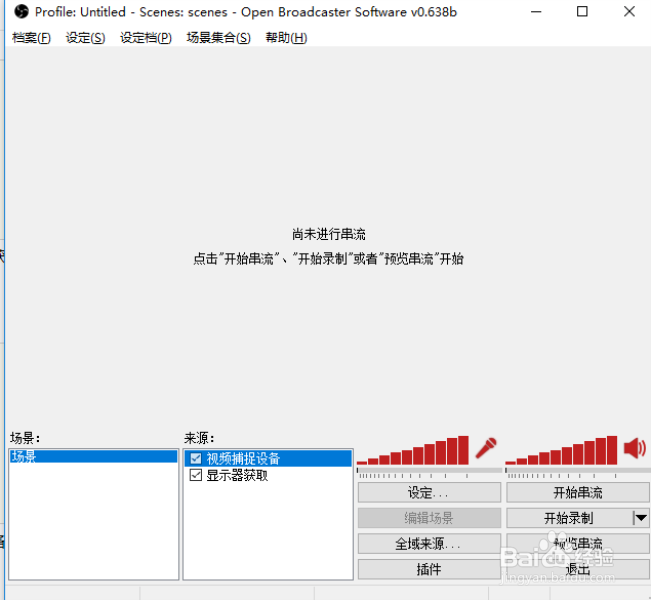The height and width of the screenshot is (600, 651).
Task: Start recording with the 开始录制 button
Action: coord(569,518)
